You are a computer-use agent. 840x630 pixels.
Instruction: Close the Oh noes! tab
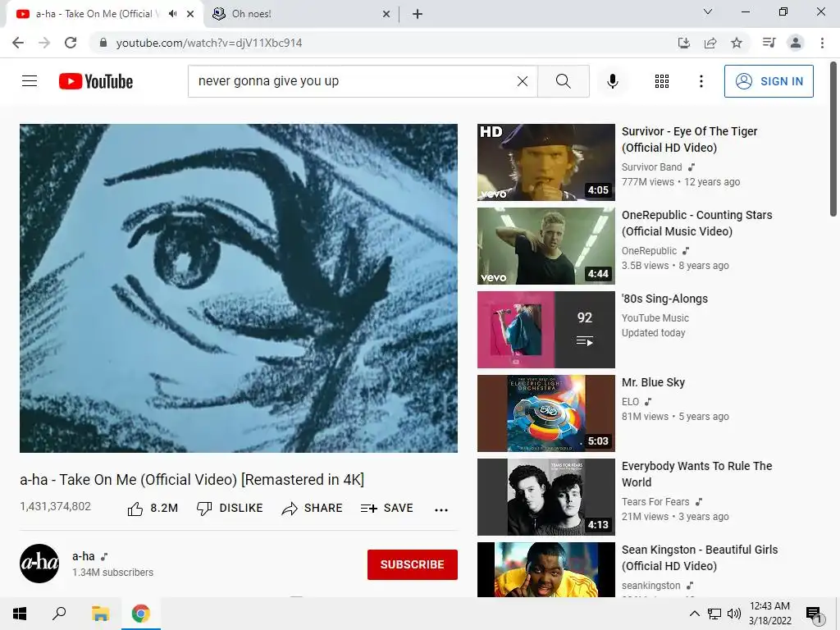click(386, 14)
